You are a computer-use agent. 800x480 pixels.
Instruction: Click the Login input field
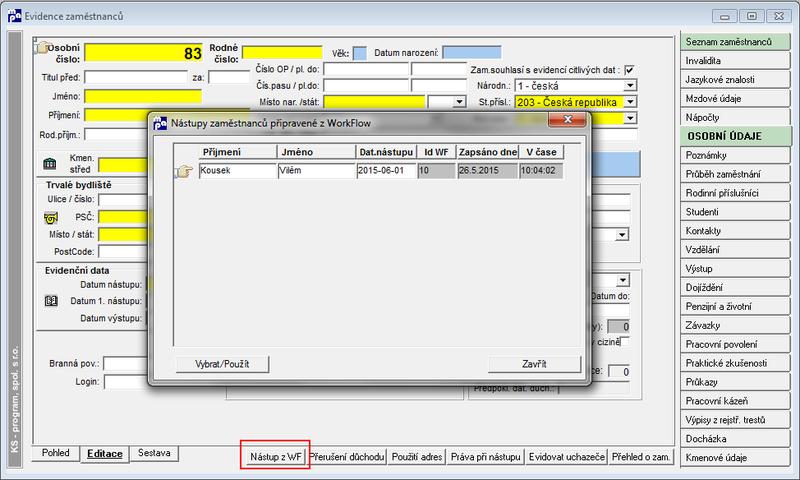[x=126, y=382]
